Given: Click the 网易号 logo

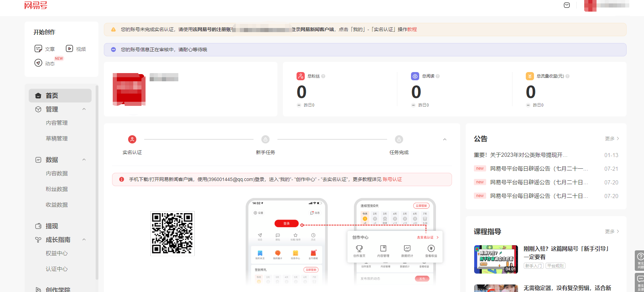Looking at the screenshot, I should tap(36, 5).
